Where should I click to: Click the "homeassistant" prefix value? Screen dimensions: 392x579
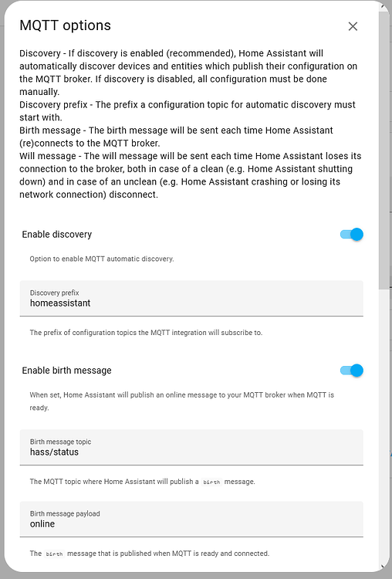point(60,303)
